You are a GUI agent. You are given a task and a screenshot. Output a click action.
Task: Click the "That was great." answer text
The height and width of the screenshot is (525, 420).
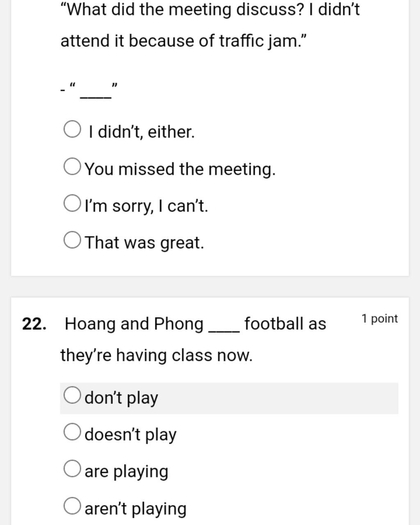(x=144, y=243)
